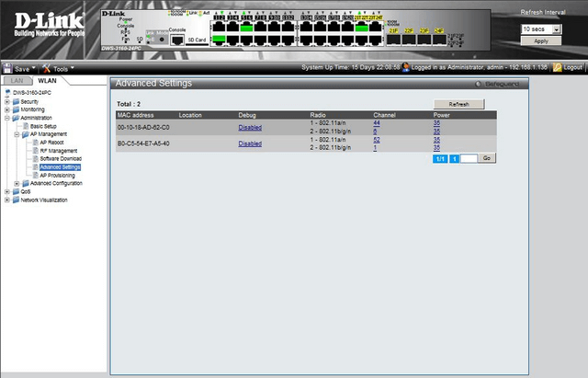This screenshot has width=588, height=378.
Task: Click the Apply button for refresh interval
Action: pos(540,41)
